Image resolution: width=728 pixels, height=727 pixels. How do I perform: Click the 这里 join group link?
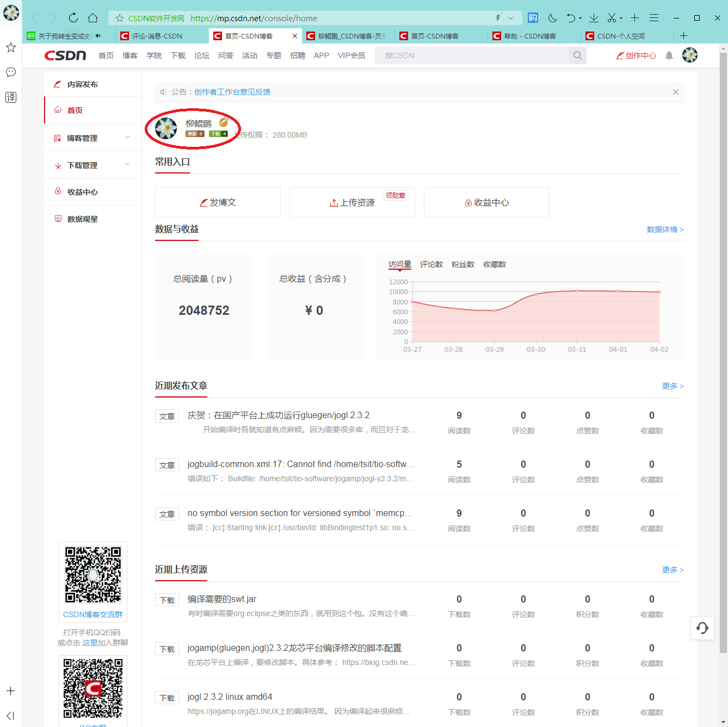coord(90,643)
